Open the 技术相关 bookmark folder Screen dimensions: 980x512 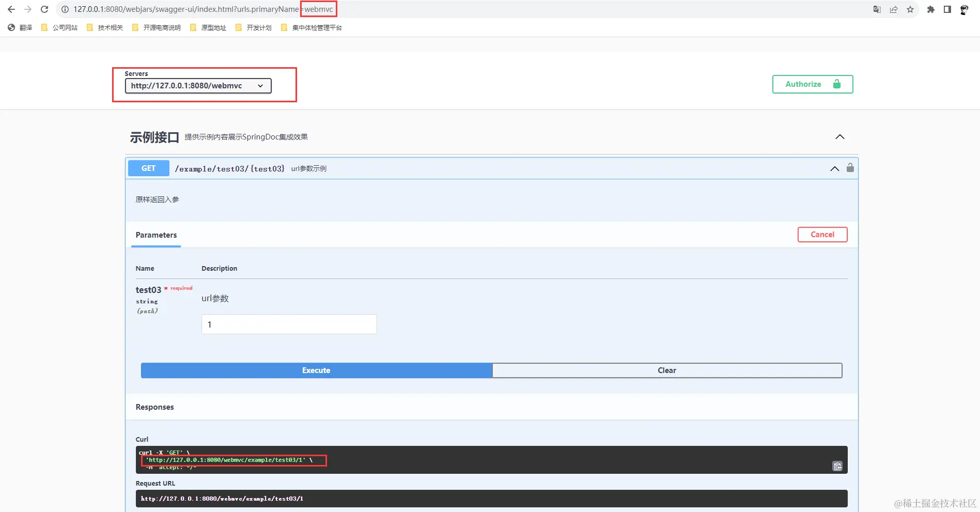105,28
